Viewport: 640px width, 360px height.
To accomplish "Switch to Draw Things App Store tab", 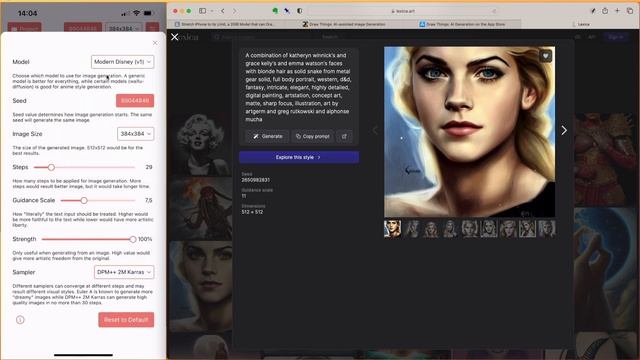I will [462, 24].
